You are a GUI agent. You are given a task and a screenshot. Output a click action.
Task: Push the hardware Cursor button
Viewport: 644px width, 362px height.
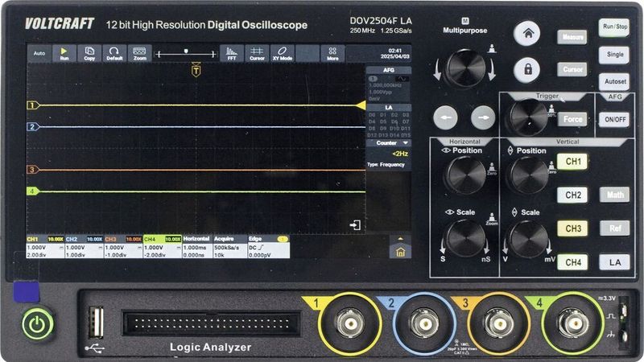tap(572, 69)
